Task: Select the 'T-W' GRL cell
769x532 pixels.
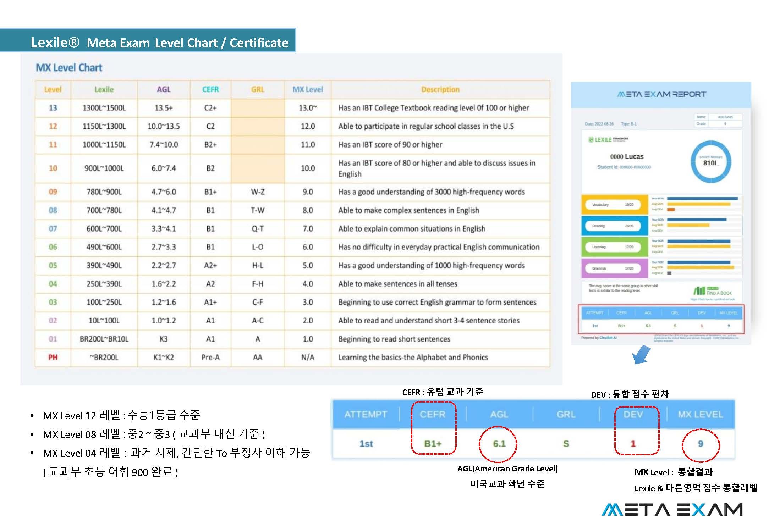Action: click(x=258, y=210)
